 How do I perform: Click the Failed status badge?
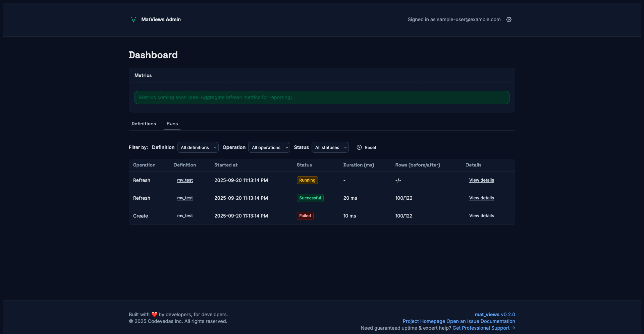coord(305,216)
